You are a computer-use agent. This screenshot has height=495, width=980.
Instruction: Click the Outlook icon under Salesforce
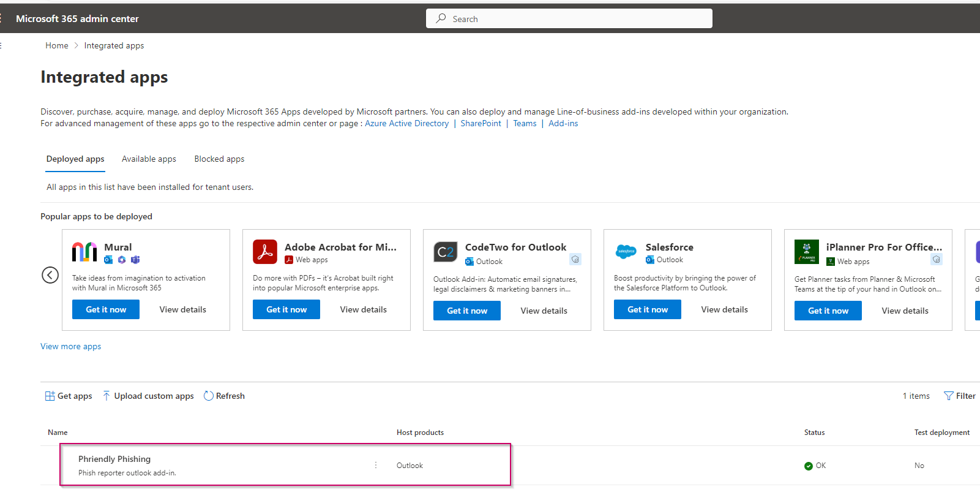(x=650, y=260)
